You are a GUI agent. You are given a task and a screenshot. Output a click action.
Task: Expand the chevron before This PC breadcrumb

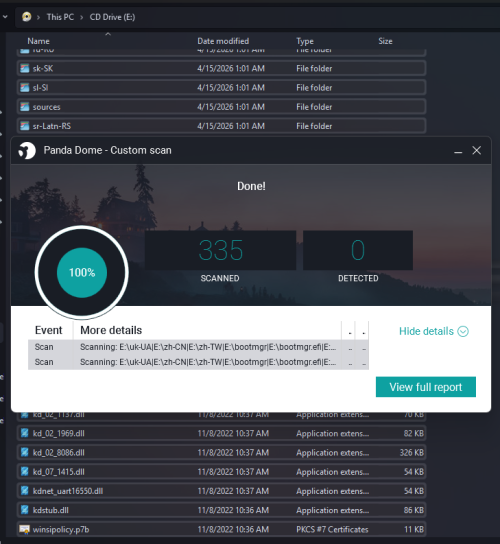tap(39, 17)
